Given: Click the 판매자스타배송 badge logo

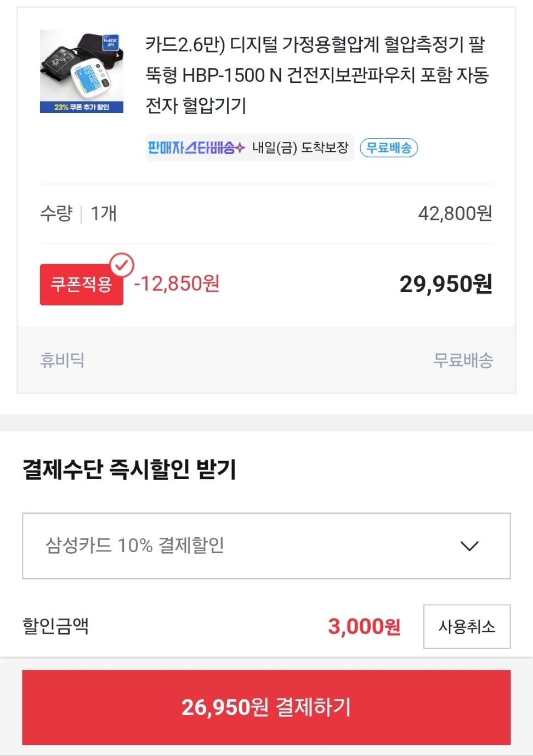Looking at the screenshot, I should pyautogui.click(x=196, y=147).
